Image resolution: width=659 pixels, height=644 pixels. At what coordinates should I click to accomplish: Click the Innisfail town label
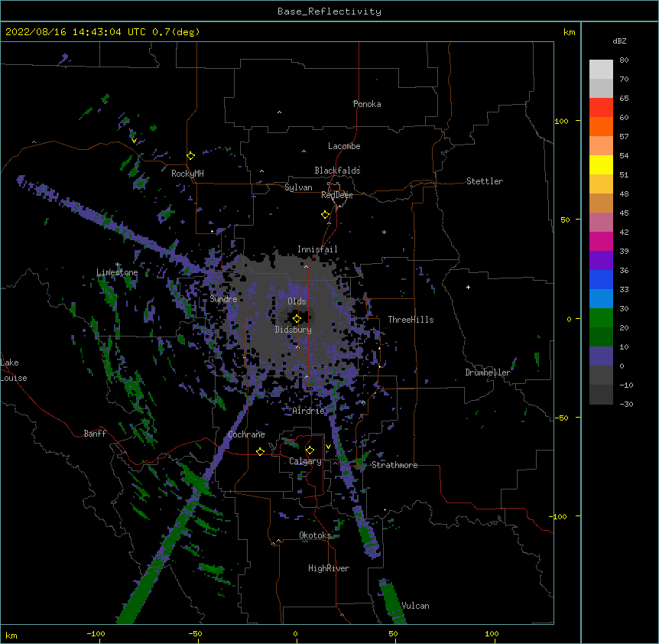(317, 249)
